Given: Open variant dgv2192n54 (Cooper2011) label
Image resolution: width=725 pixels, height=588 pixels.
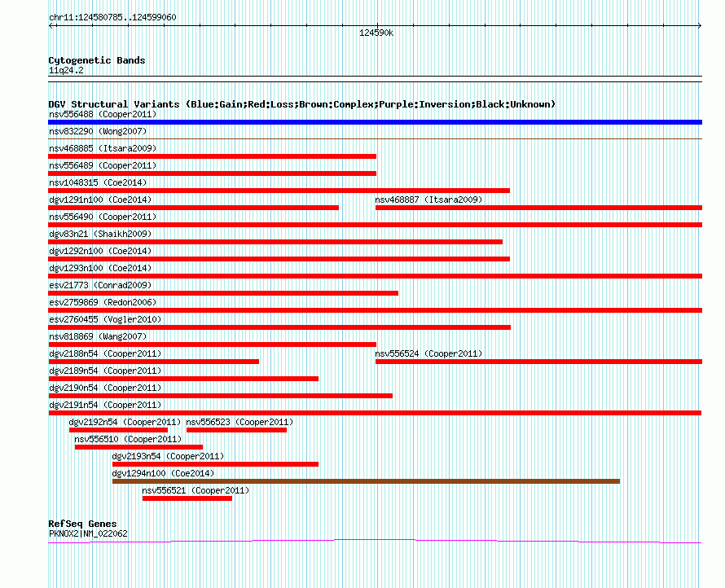Looking at the screenshot, I should pyautogui.click(x=125, y=422).
